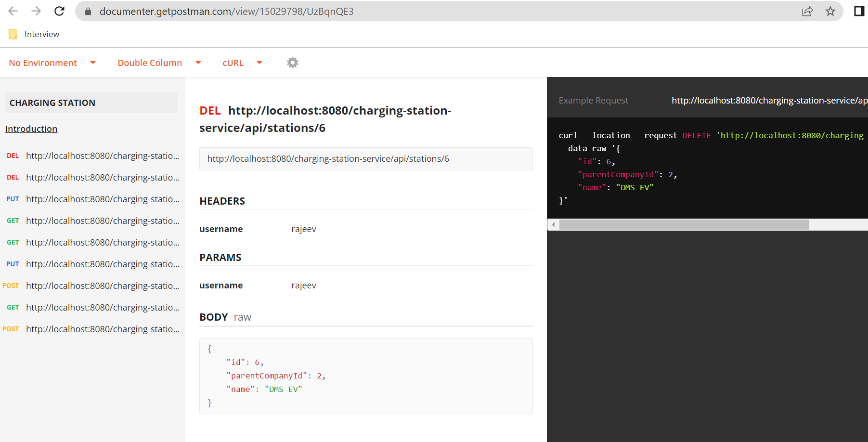
Task: Open the Double Column layout dropdown
Action: (159, 63)
